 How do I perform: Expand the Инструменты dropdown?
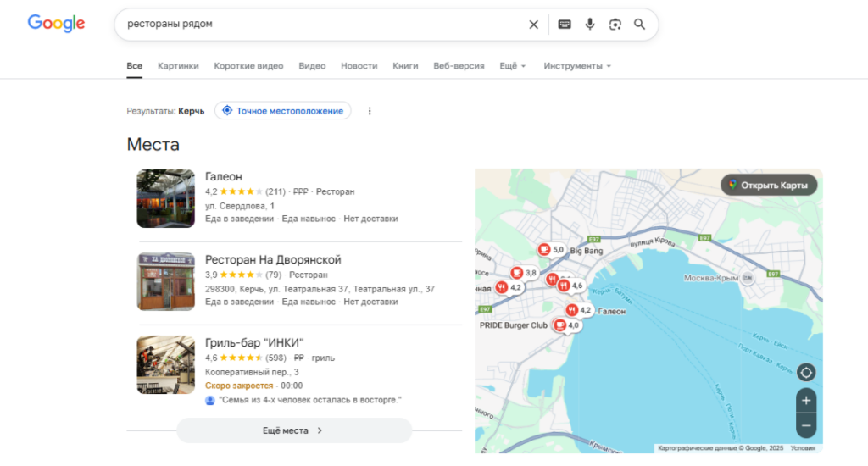(x=577, y=66)
